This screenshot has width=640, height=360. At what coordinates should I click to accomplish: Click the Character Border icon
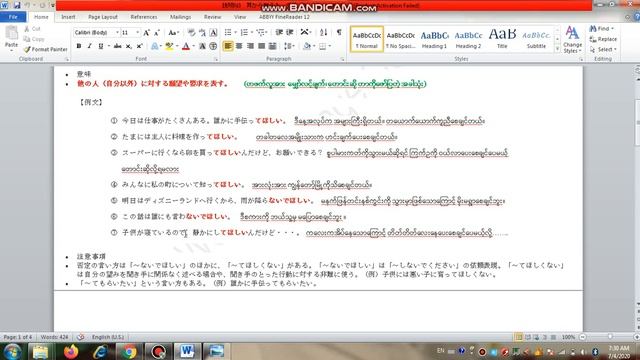pyautogui.click(x=213, y=33)
